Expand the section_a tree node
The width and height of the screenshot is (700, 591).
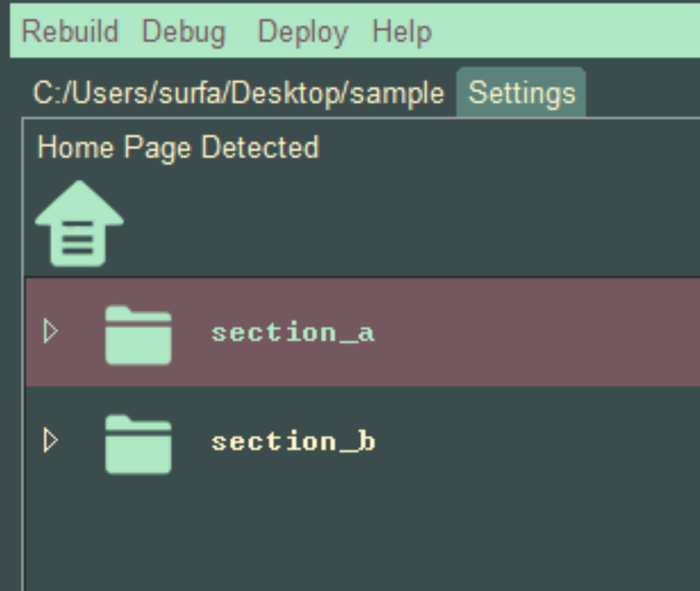[x=51, y=332]
